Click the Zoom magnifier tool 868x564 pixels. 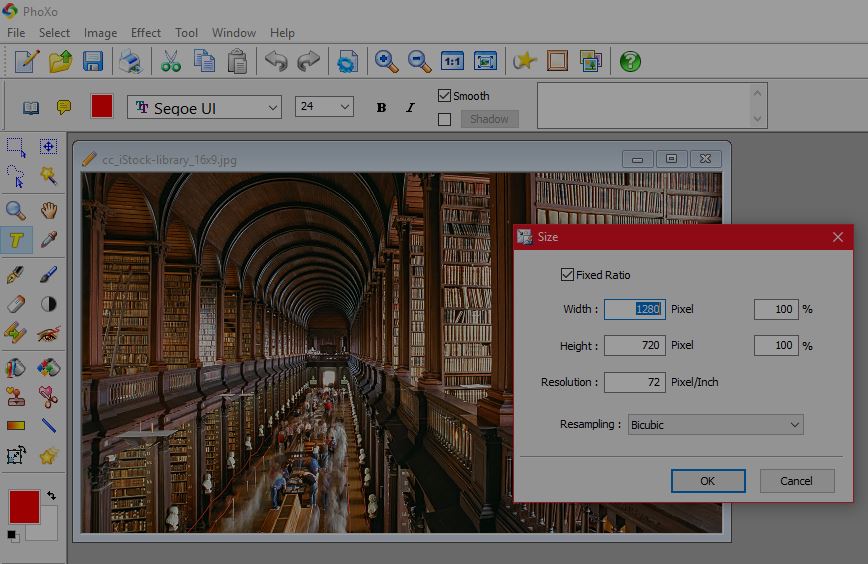16,209
